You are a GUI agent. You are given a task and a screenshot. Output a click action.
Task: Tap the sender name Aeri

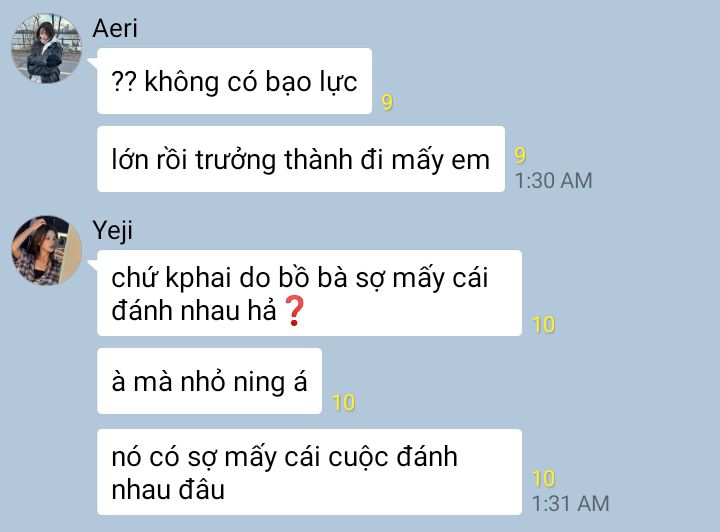[115, 28]
